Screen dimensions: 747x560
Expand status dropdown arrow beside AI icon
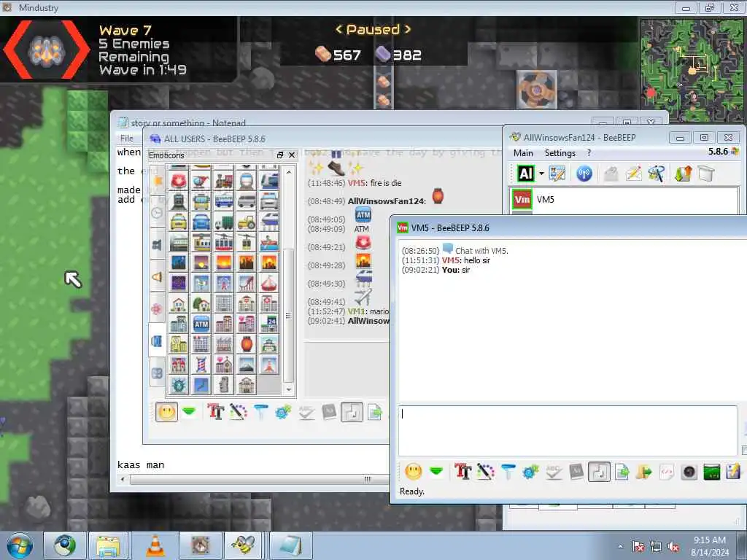pyautogui.click(x=541, y=174)
